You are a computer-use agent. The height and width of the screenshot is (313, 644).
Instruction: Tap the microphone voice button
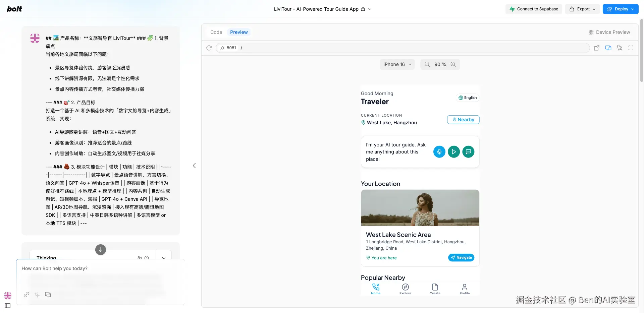click(x=439, y=152)
